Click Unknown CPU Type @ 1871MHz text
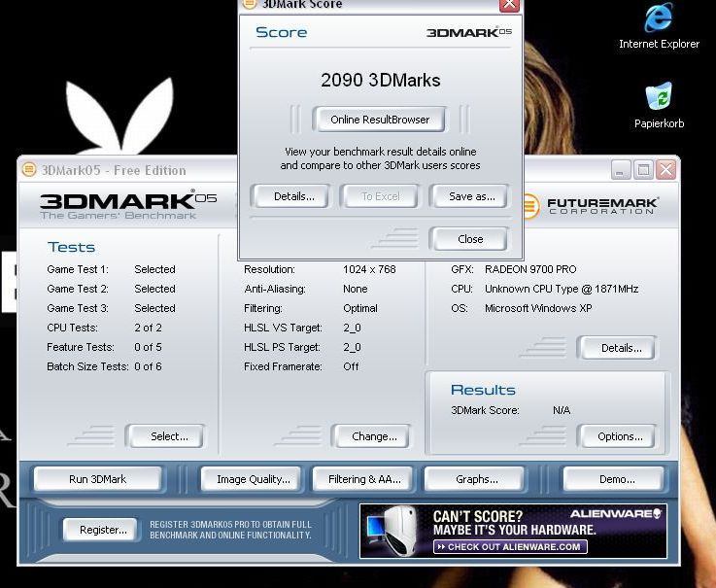The height and width of the screenshot is (588, 716). [x=562, y=289]
